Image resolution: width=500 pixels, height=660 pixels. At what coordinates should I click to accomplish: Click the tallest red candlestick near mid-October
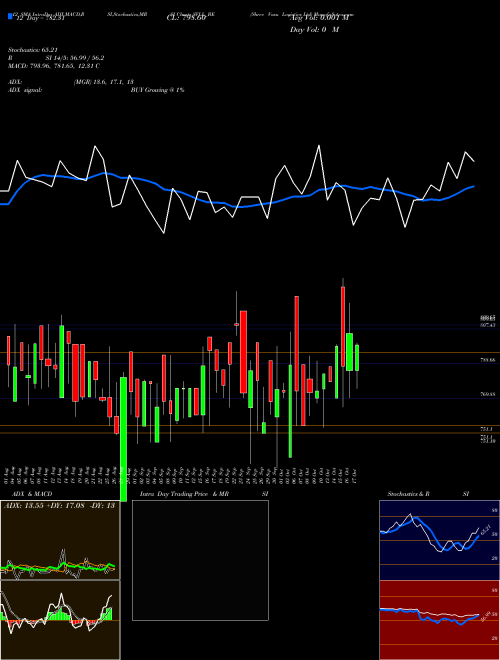[343, 327]
